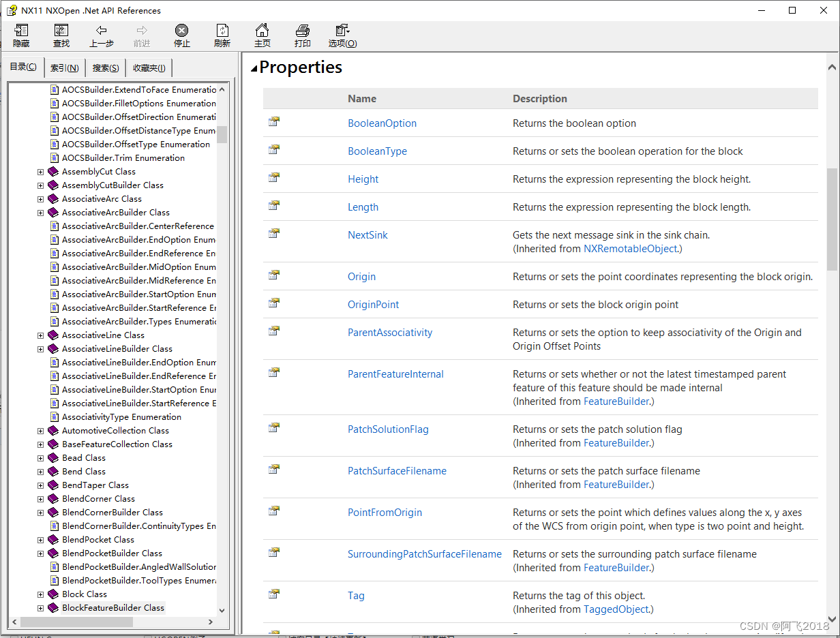Click the property icon beside OriginPoint
The height and width of the screenshot is (638, 840).
274,303
